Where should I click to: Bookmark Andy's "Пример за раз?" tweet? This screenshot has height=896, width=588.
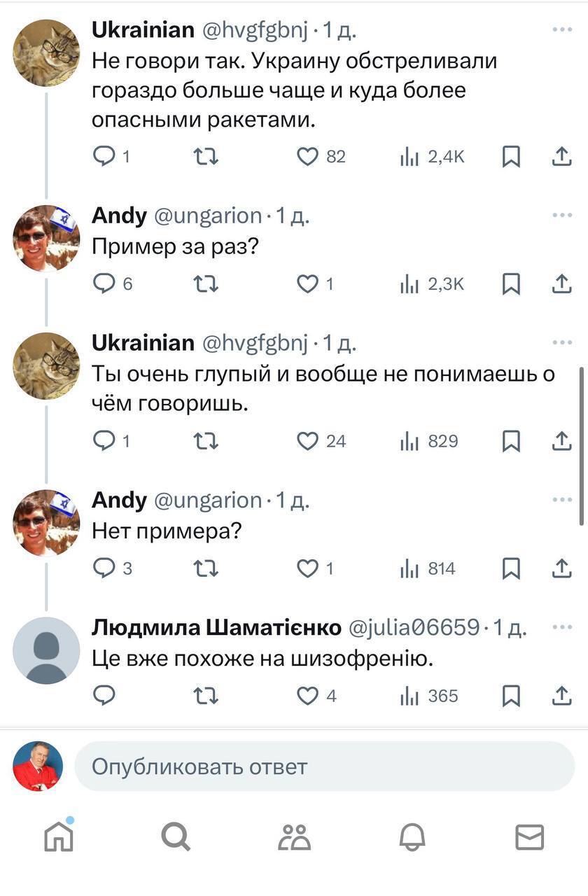pyautogui.click(x=512, y=284)
